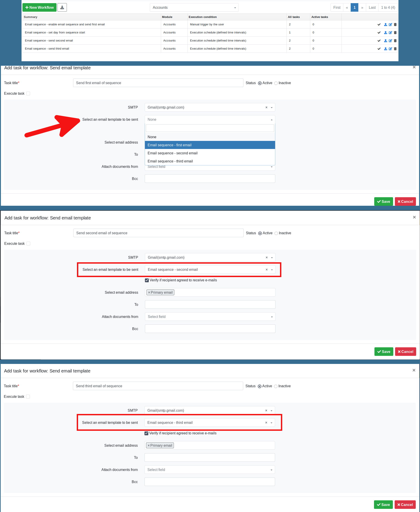Export the 'send third email' workflow
The image size is (420, 512).
[x=385, y=49]
